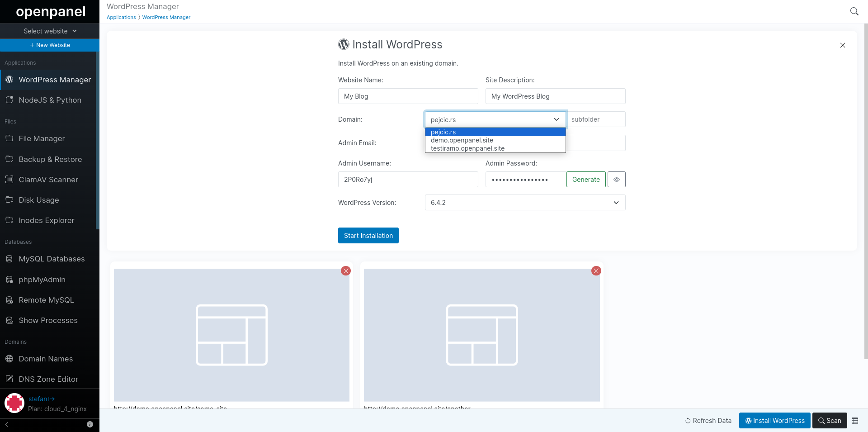This screenshot has width=868, height=432.
Task: Choose testiramo.openpanel.site from the domain list
Action: click(x=495, y=148)
